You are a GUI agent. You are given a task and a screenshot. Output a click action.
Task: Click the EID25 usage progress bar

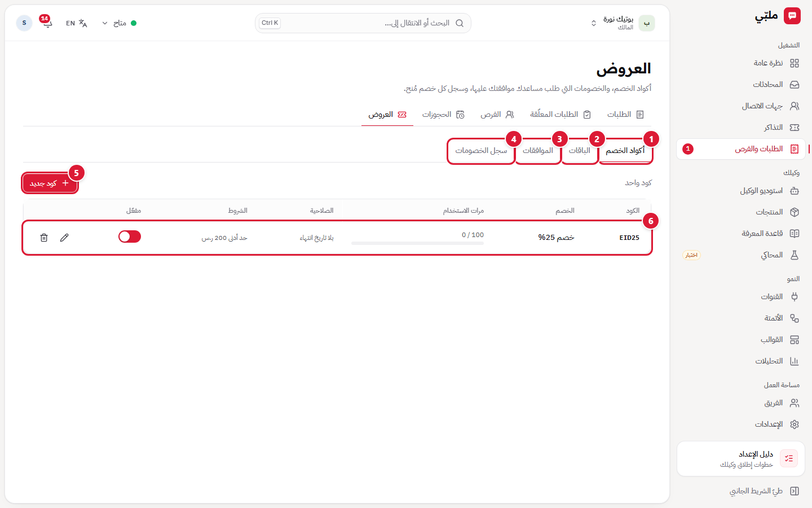417,243
